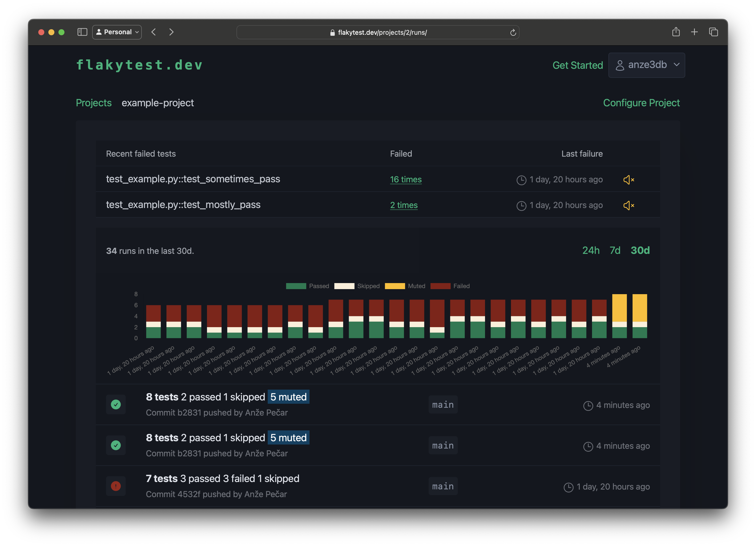
Task: Reload the page using the refresh icon
Action: point(513,32)
